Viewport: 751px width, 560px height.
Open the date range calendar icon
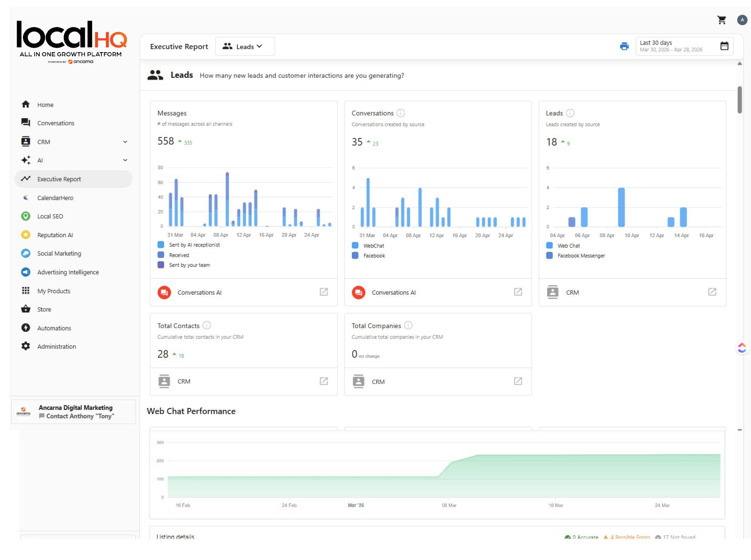point(724,46)
